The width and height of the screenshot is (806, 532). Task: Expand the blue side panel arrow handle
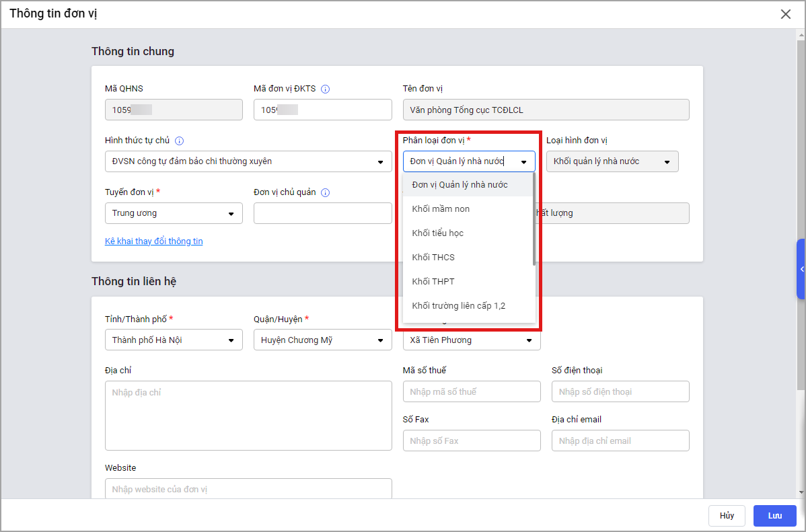coord(801,269)
